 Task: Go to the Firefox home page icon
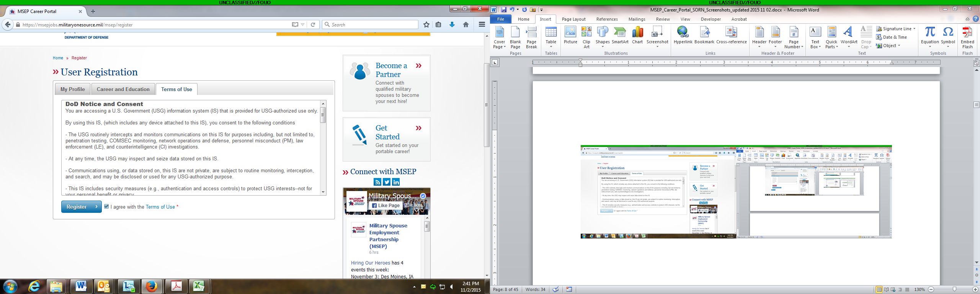tap(466, 24)
